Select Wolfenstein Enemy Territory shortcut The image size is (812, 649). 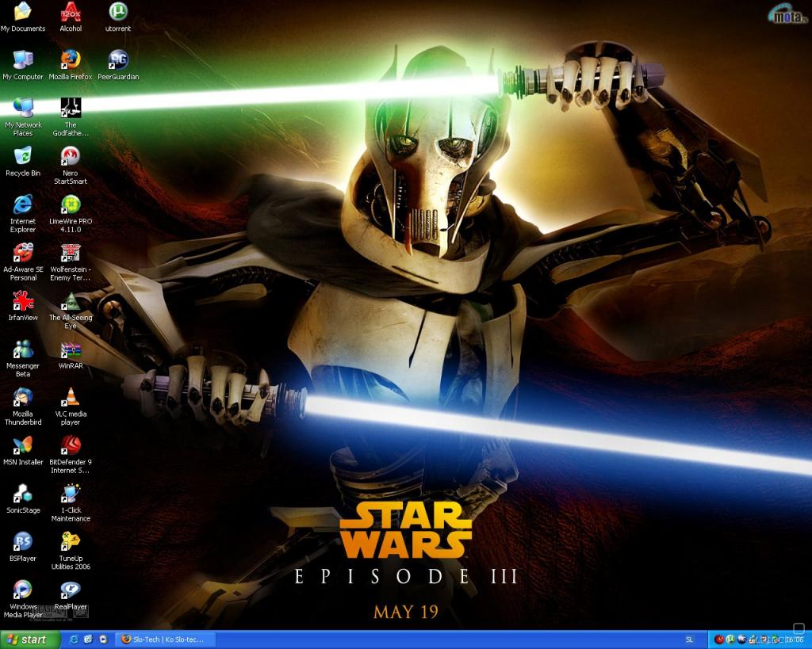tap(71, 262)
